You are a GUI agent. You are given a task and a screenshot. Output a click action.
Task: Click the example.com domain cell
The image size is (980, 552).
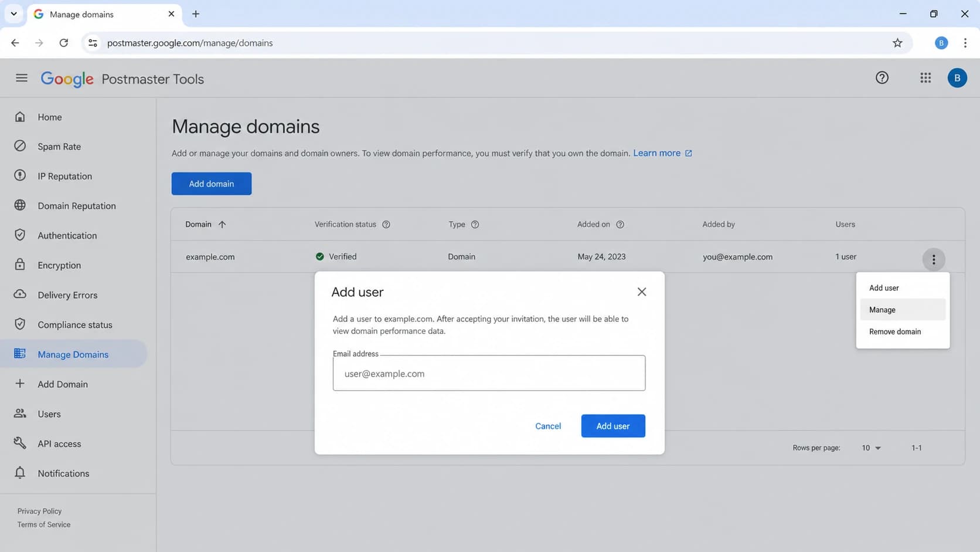point(210,257)
